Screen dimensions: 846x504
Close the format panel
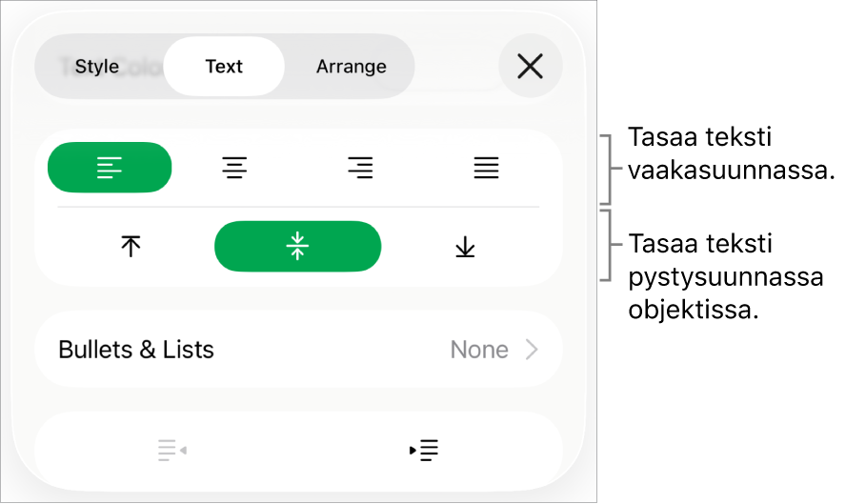[530, 67]
